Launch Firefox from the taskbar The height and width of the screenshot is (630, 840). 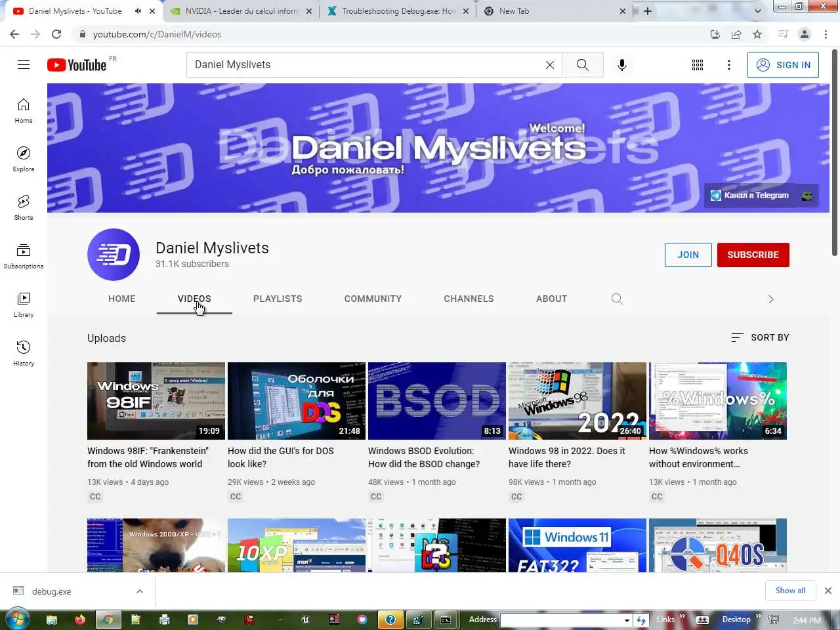coord(80,619)
